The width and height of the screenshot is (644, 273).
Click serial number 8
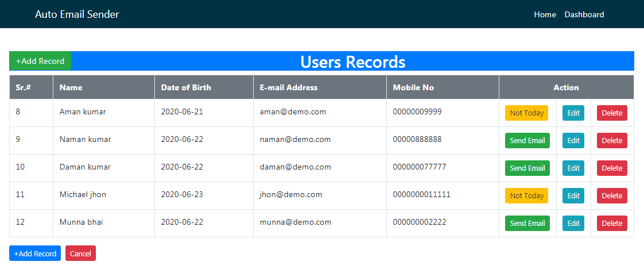tap(18, 112)
